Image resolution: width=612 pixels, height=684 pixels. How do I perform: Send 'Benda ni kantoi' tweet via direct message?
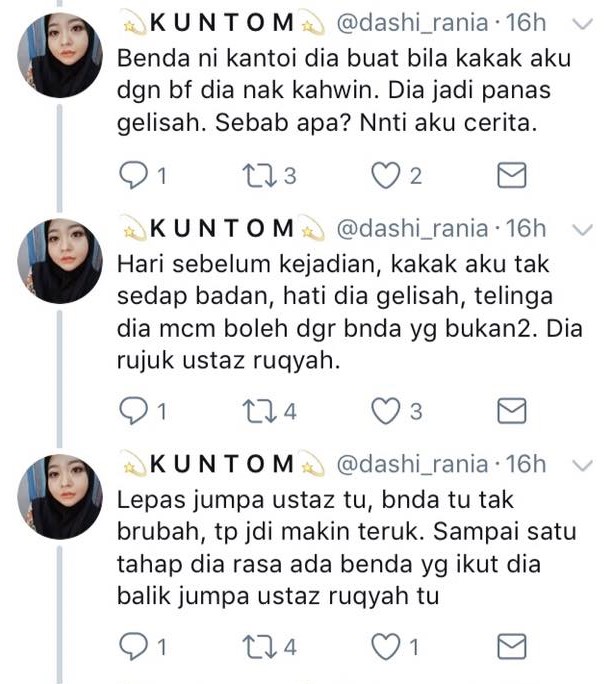pyautogui.click(x=512, y=175)
